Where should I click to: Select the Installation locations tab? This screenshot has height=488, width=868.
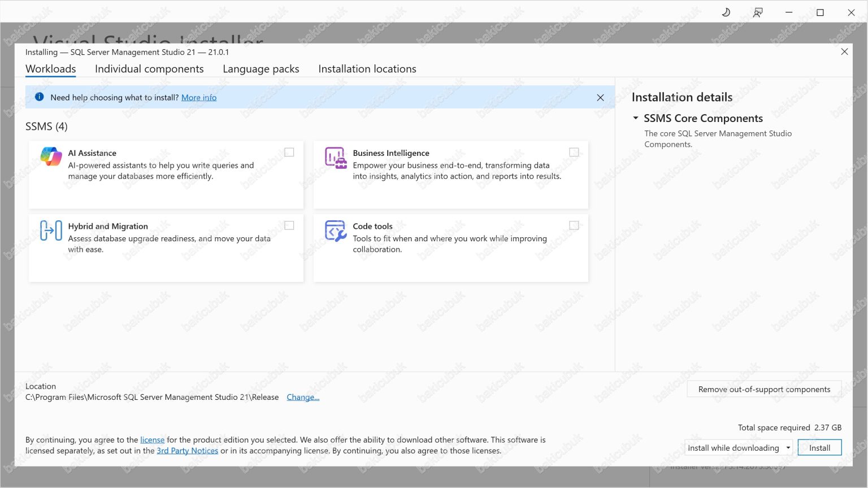367,68
